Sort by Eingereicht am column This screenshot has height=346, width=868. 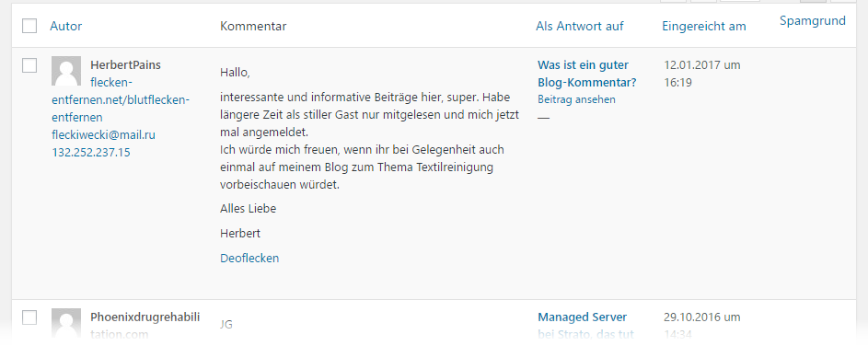(703, 26)
